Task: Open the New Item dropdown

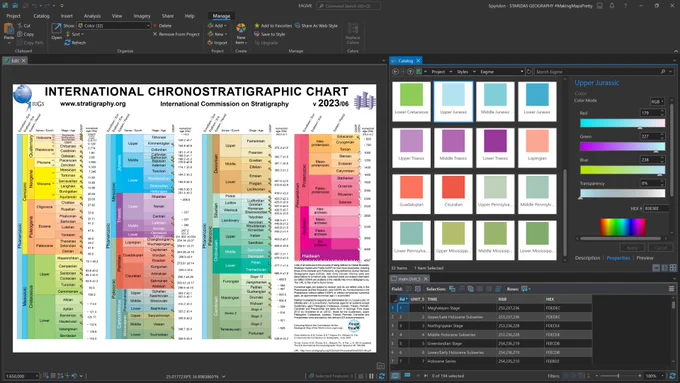Action: (x=241, y=40)
